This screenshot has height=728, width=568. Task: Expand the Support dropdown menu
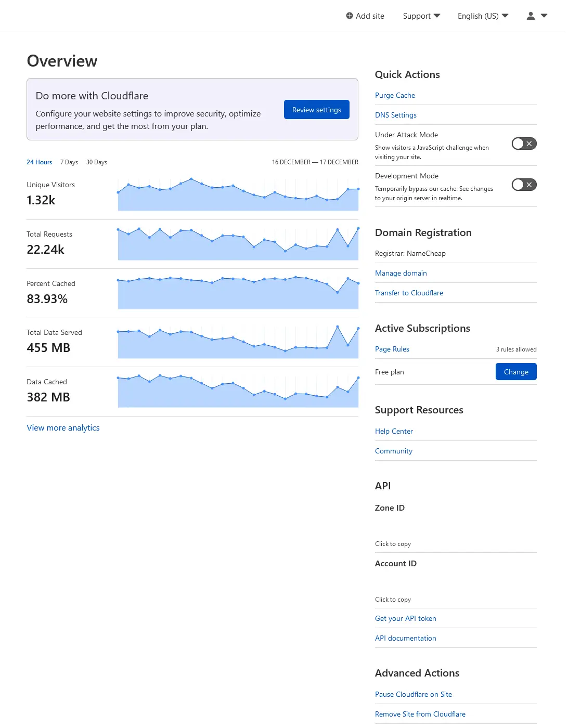421,16
